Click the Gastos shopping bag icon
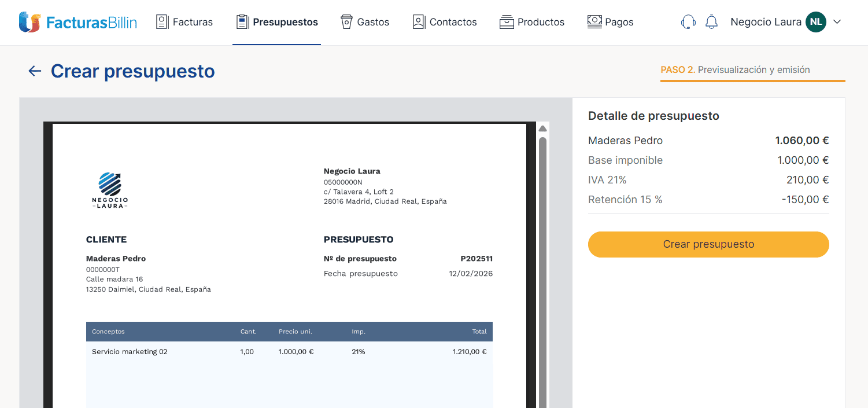Screen dimensions: 868x408 (x=346, y=21)
